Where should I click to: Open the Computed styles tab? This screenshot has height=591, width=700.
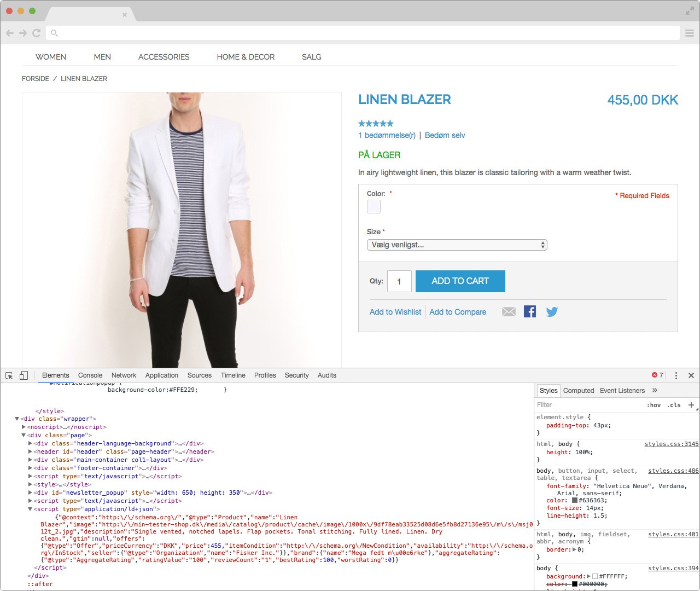tap(578, 391)
